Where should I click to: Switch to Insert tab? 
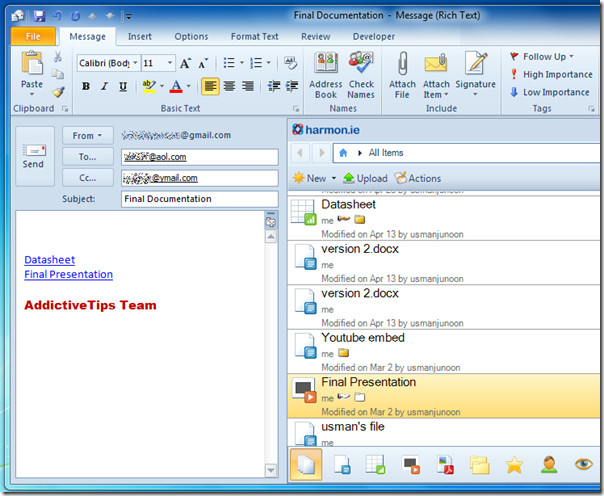point(139,37)
